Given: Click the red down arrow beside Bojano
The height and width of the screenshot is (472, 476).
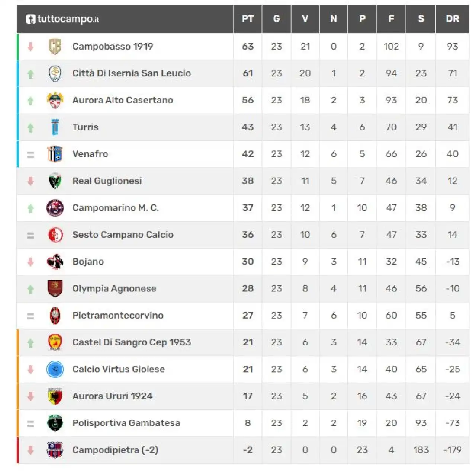Looking at the screenshot, I should pyautogui.click(x=30, y=262).
